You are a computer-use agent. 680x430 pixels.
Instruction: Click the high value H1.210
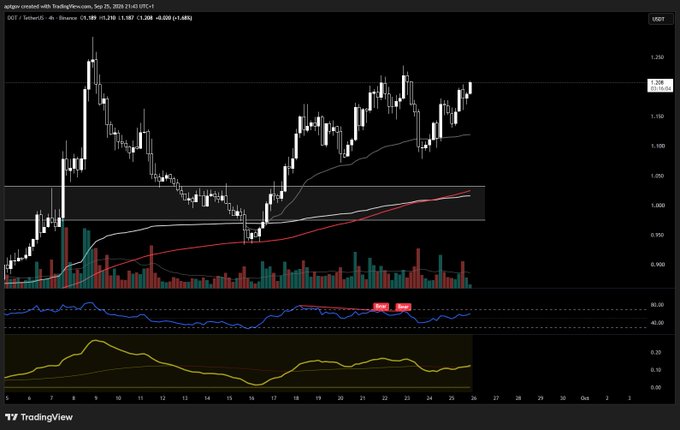pos(107,18)
